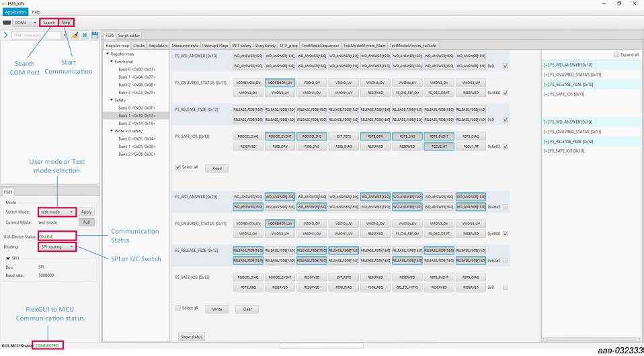This screenshot has width=644, height=356.
Task: Collapse the SPI1 section triangle
Action: 5,258
